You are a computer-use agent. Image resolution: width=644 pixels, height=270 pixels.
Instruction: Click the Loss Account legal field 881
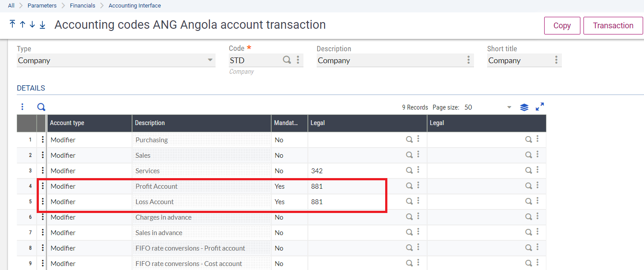point(345,202)
